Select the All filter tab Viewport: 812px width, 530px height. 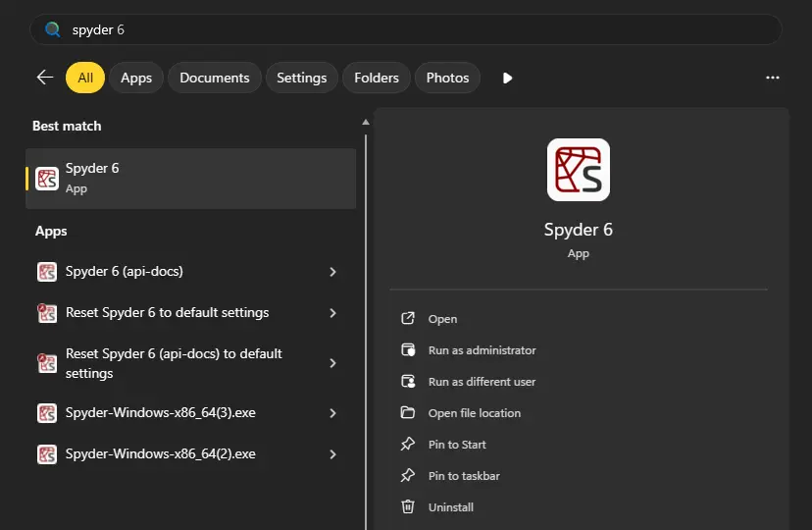click(x=85, y=78)
